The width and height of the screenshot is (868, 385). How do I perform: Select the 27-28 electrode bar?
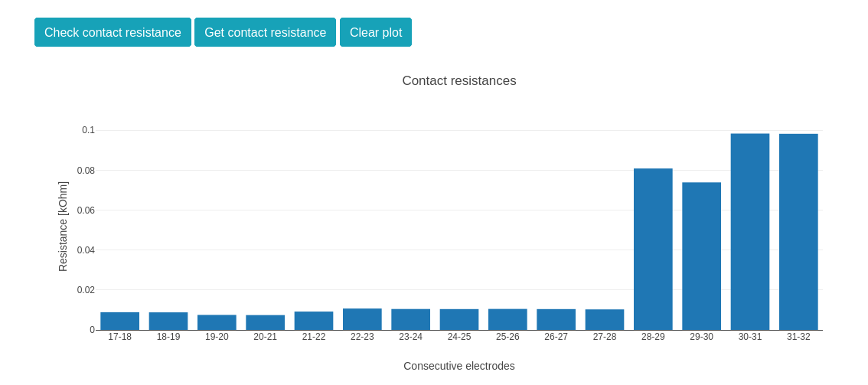(605, 320)
